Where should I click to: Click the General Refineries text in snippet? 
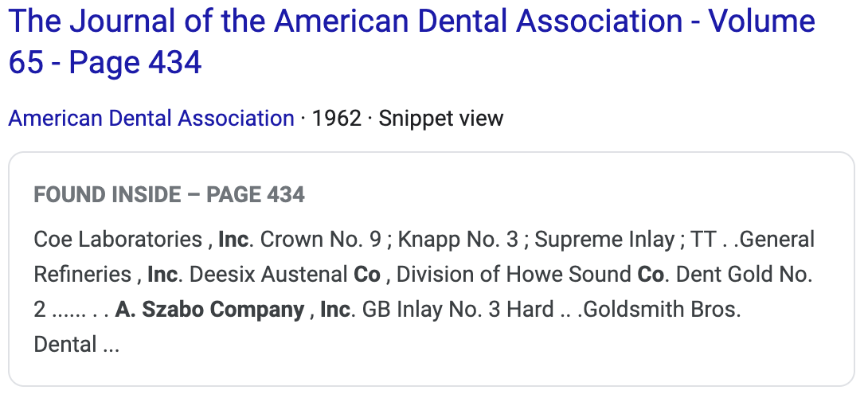pyautogui.click(x=777, y=239)
